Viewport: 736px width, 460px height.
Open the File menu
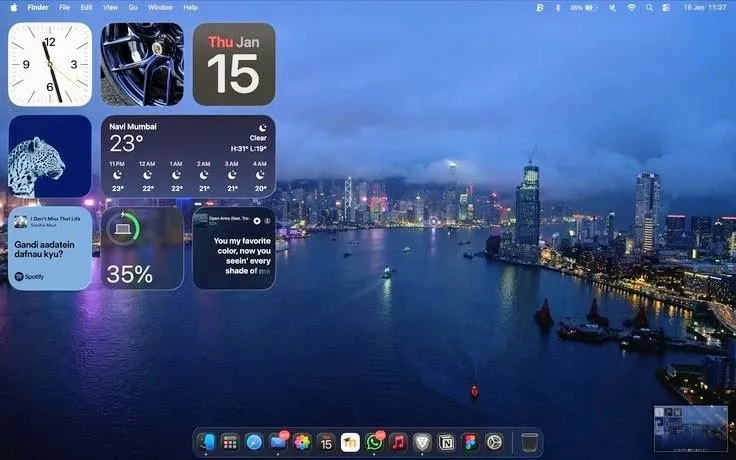point(64,8)
